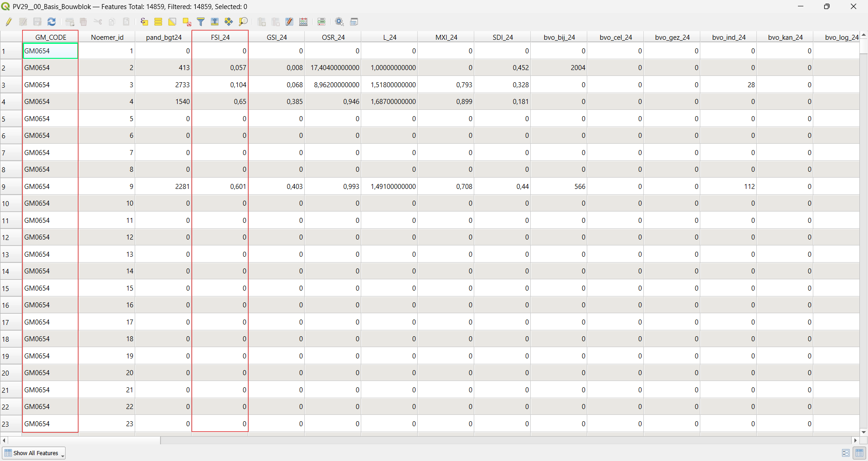Switch to form view
The width and height of the screenshot is (868, 461).
click(845, 453)
